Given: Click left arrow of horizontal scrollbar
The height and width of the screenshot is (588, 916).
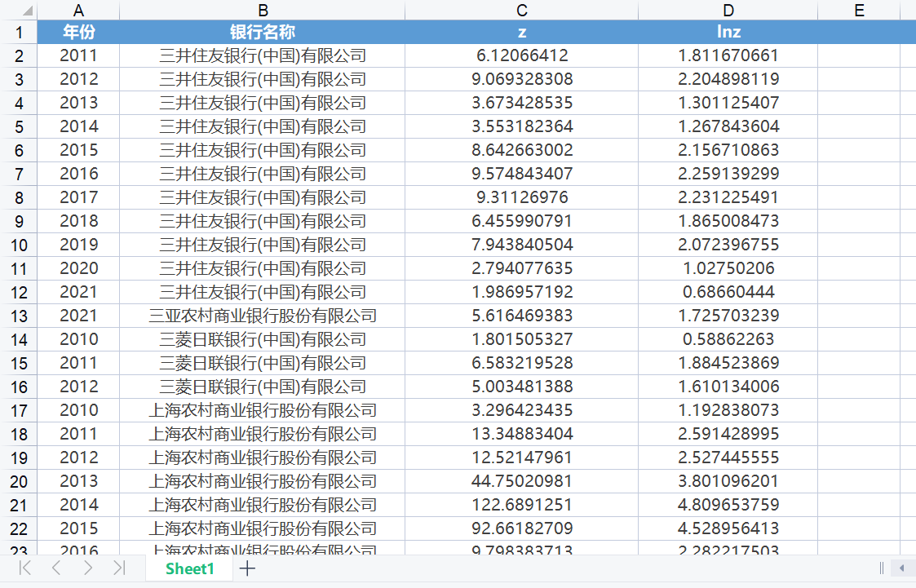Looking at the screenshot, I should [x=902, y=568].
